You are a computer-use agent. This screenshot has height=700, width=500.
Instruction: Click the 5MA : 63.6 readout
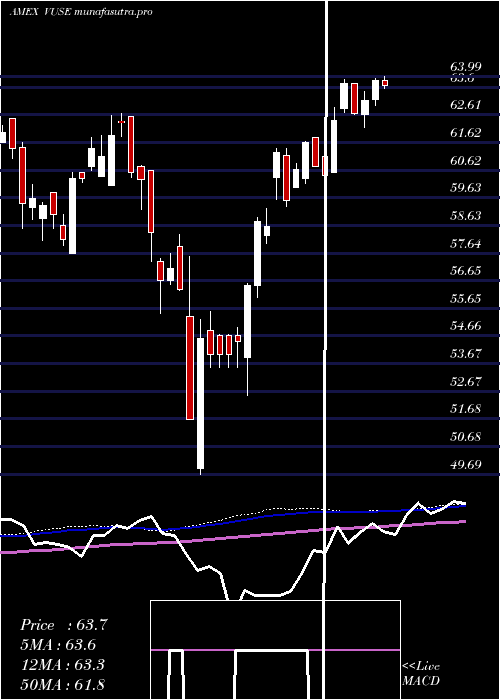[58, 645]
